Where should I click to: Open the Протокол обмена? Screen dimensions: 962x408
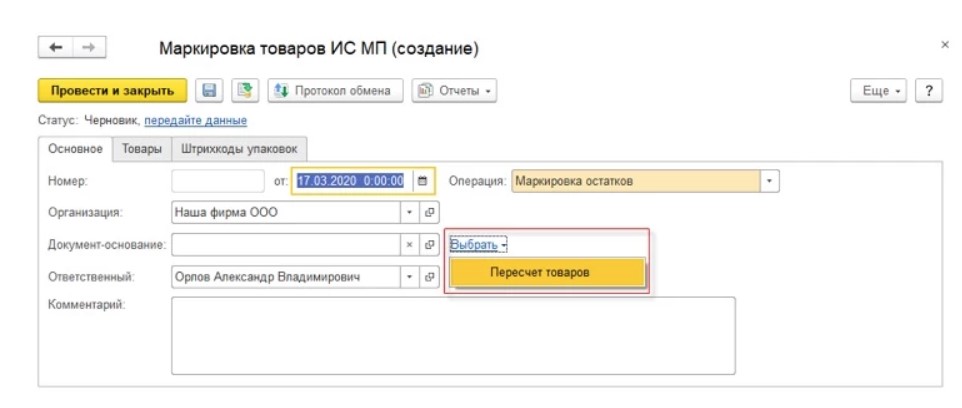(x=334, y=91)
